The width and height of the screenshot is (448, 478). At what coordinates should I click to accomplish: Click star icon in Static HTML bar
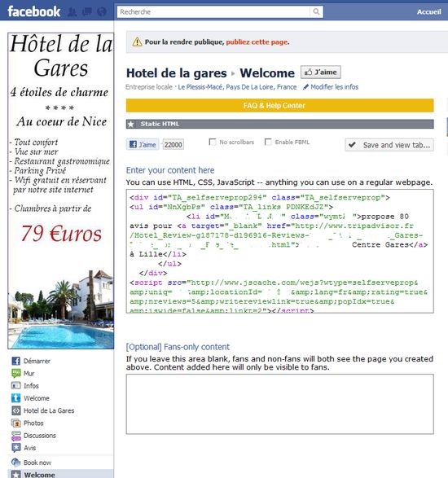pos(131,124)
